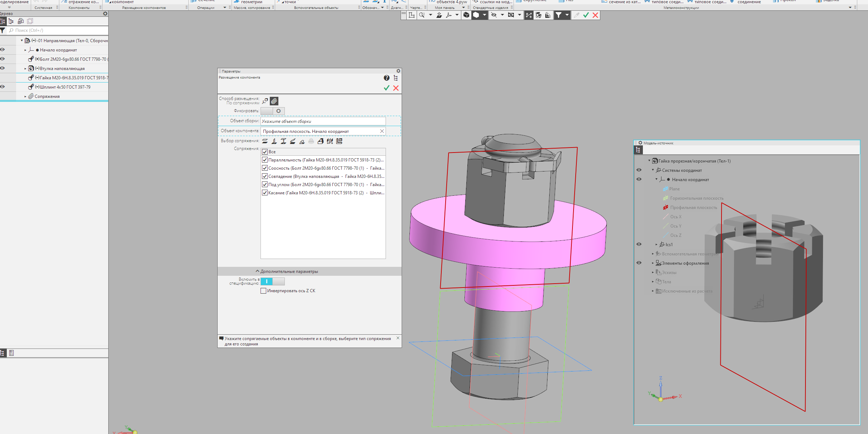Screen dimensions: 868x434
Task: Choose the distance mate type icon
Action: coord(283,141)
